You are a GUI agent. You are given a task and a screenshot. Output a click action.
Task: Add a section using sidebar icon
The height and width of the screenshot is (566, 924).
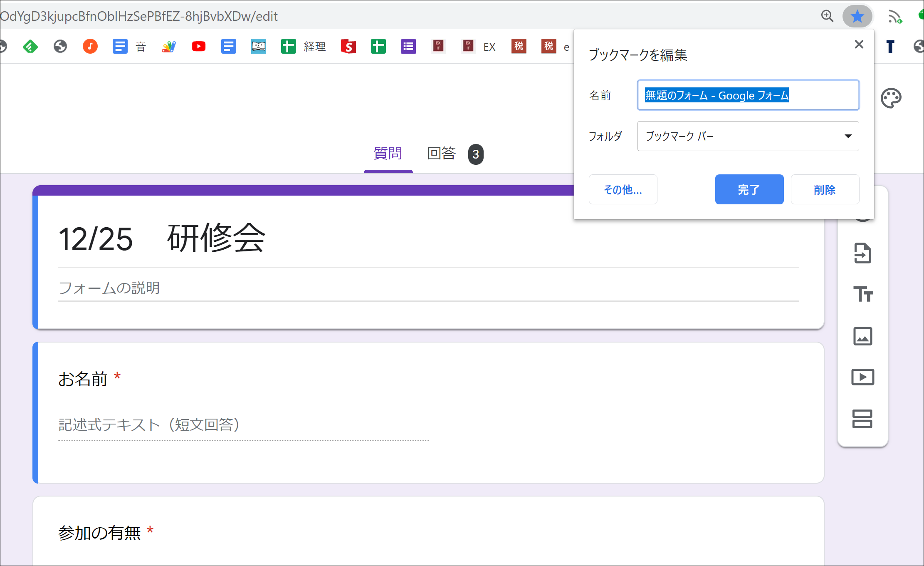(x=862, y=419)
